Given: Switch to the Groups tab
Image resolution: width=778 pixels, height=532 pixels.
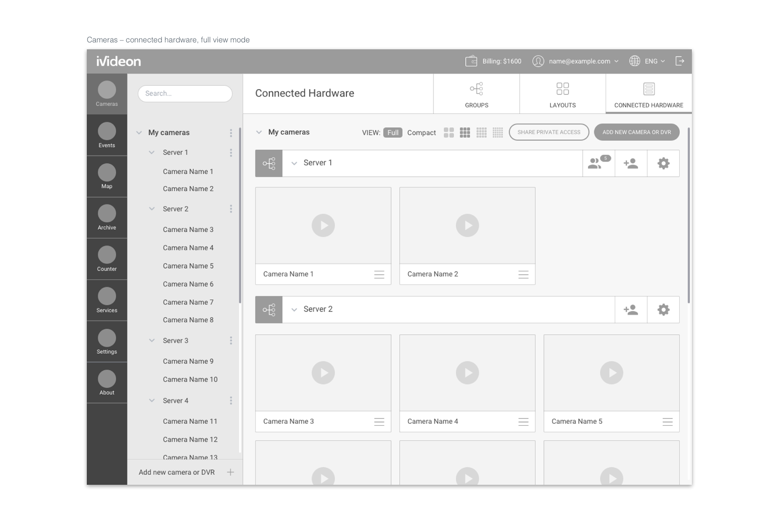Looking at the screenshot, I should [x=476, y=94].
